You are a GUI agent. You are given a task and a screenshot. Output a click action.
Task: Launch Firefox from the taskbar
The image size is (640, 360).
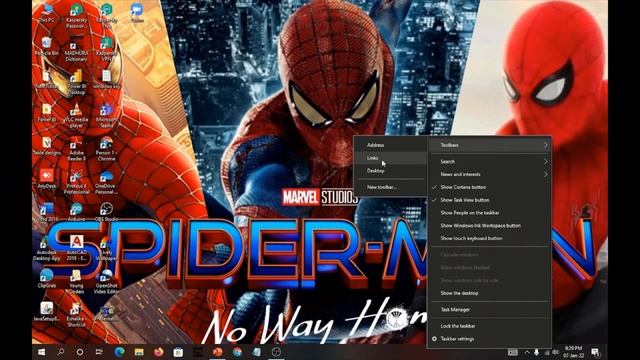pyautogui.click(x=158, y=352)
